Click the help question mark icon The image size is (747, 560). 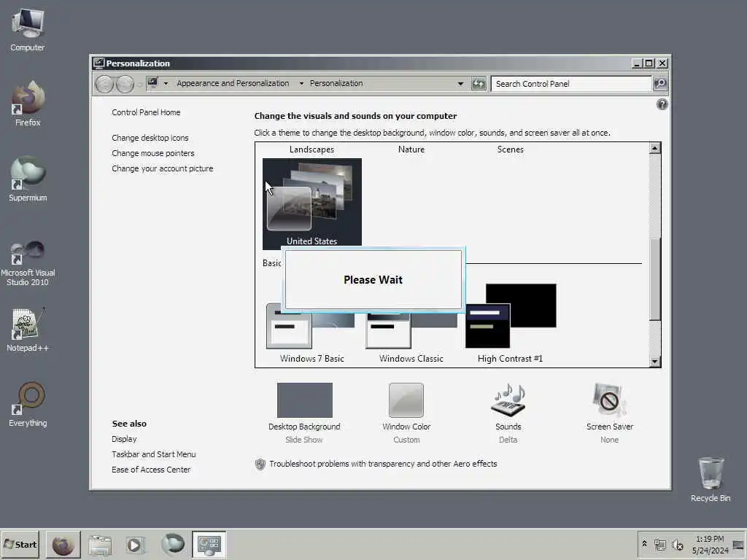662,104
